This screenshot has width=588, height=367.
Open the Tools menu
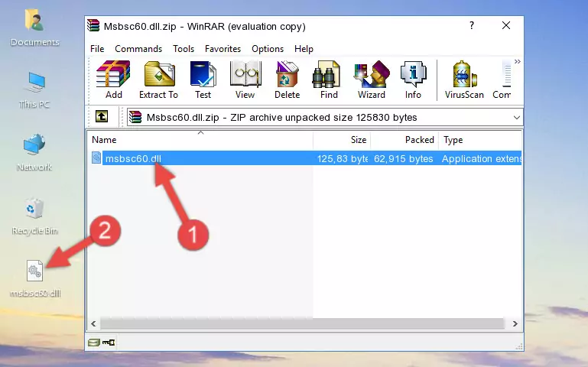point(184,49)
